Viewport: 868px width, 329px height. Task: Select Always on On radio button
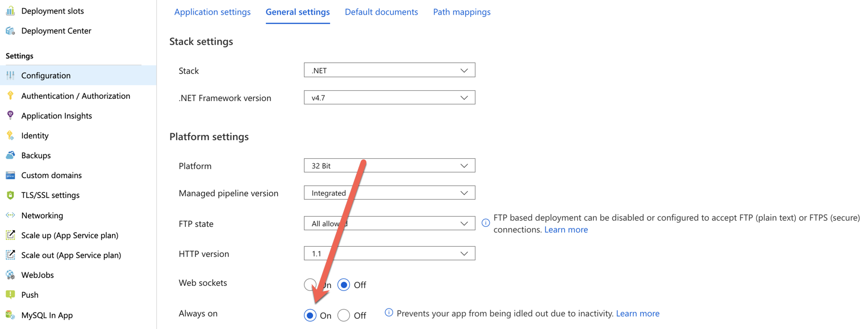310,315
